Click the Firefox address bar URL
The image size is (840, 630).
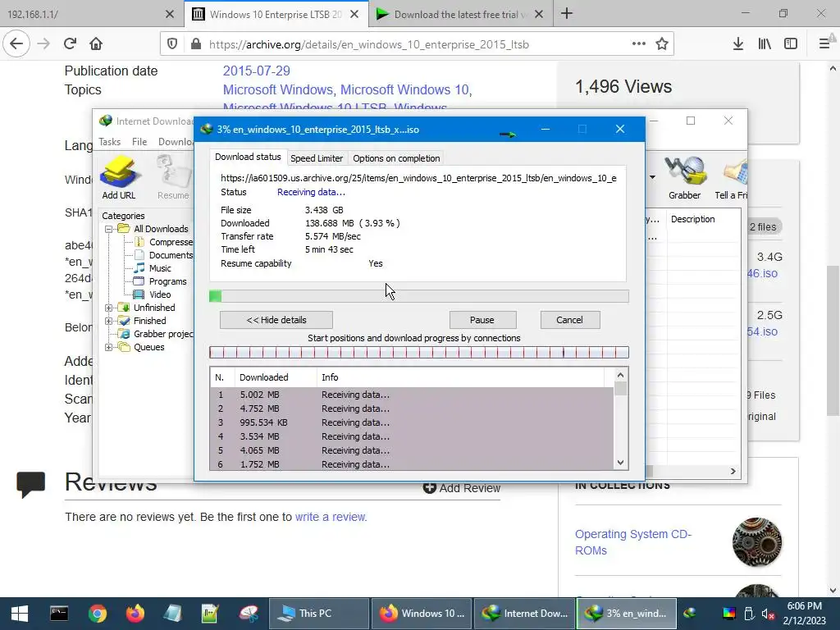(368, 44)
